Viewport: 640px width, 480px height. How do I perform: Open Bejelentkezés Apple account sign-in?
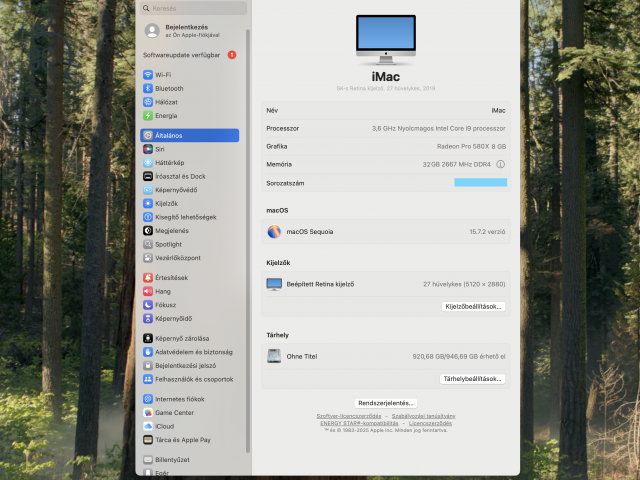point(182,31)
